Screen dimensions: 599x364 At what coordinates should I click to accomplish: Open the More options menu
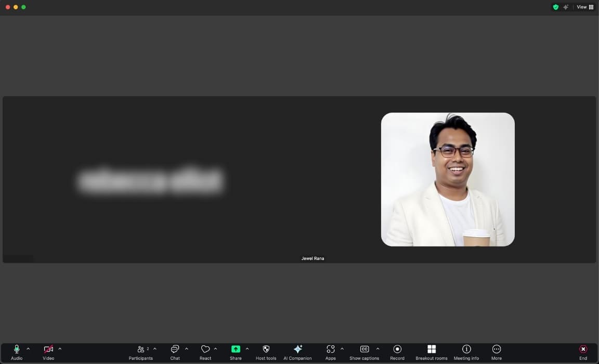tap(496, 352)
